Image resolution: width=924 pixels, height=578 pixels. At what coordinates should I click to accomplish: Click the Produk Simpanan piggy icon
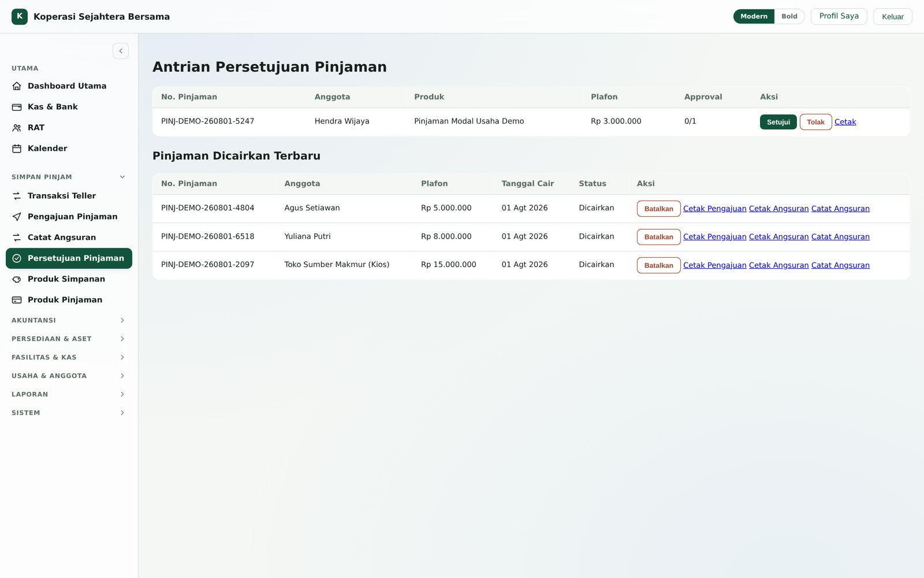17,279
